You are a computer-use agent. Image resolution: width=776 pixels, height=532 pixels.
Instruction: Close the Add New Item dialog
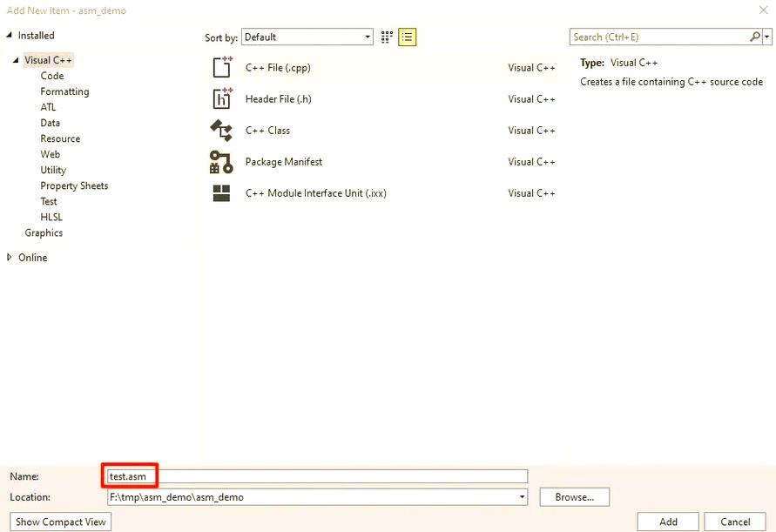[763, 10]
